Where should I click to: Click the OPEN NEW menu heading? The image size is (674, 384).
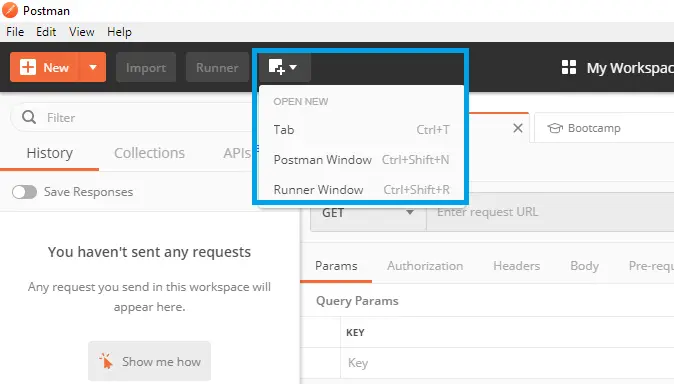point(301,101)
